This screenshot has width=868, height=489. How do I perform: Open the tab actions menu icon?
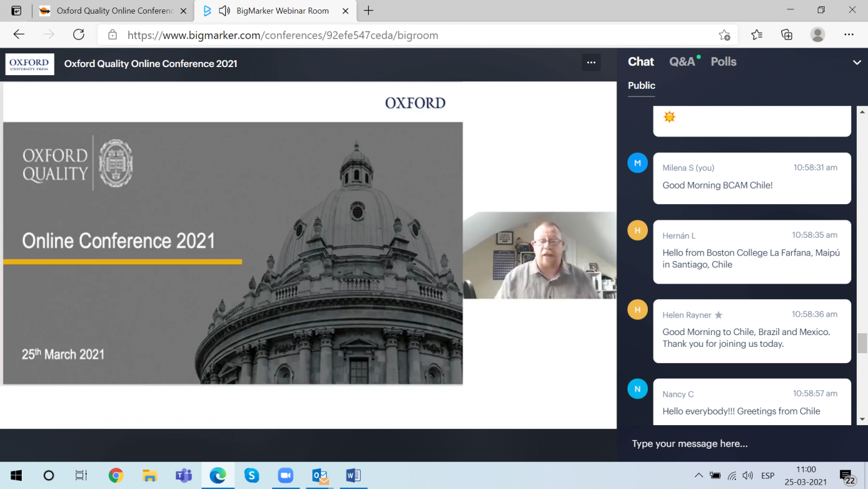[x=17, y=11]
